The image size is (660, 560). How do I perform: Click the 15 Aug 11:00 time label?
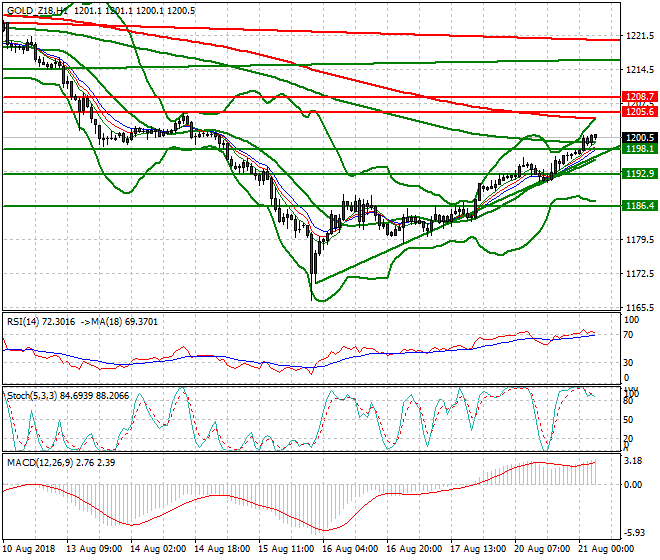point(286,549)
